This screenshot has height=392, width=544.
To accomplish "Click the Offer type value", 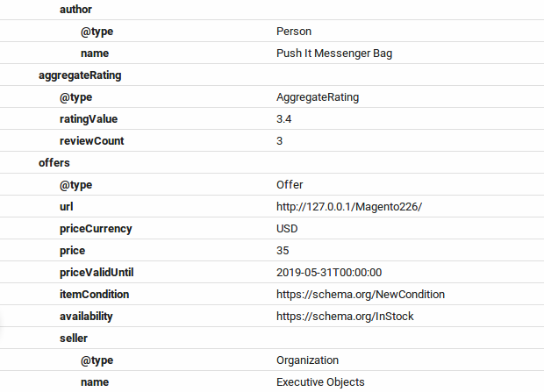I will click(290, 184).
